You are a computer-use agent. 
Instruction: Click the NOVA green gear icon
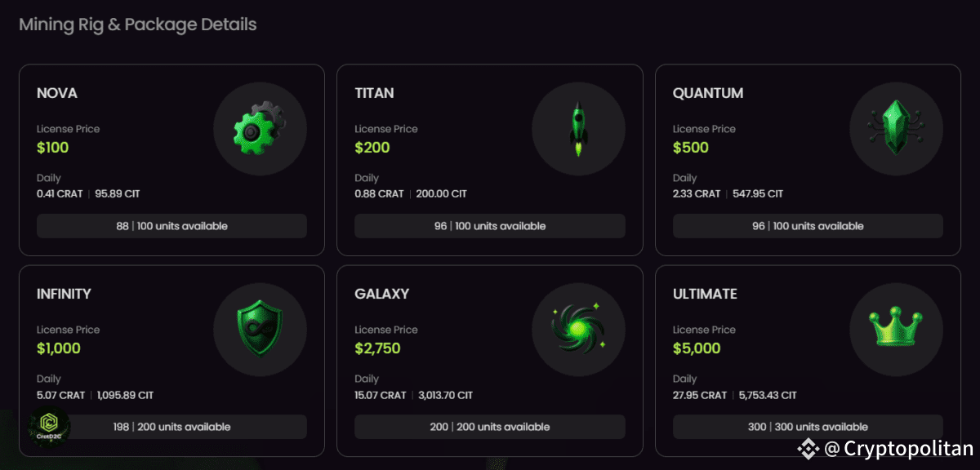click(x=260, y=128)
